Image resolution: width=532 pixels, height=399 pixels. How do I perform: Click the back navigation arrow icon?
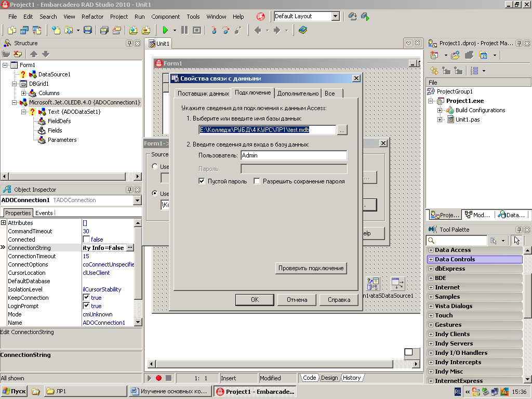[x=258, y=30]
